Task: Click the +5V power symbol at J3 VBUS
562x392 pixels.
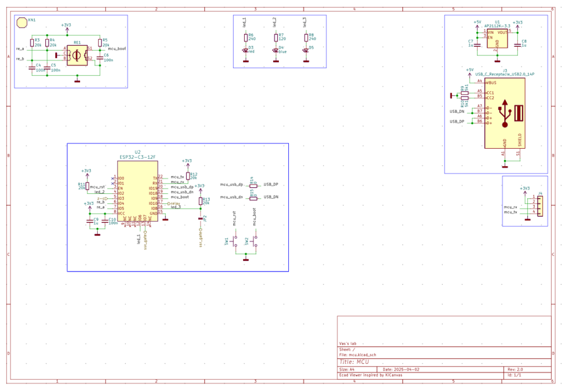Action: 469,73
